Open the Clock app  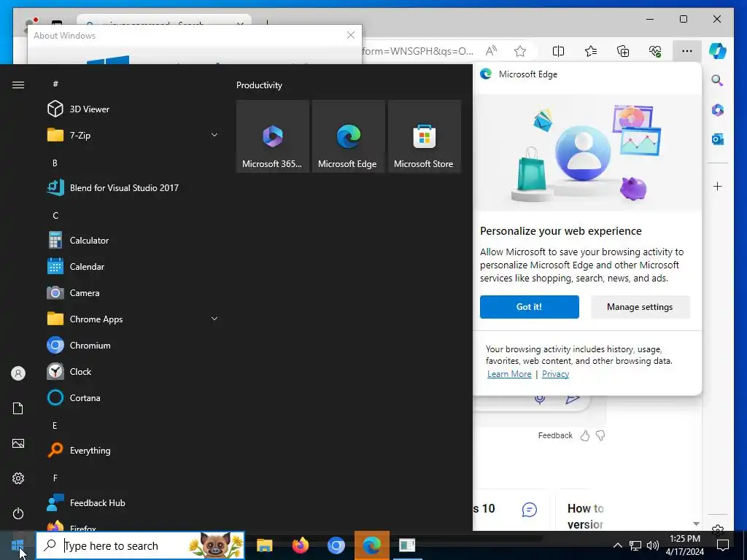pos(133,371)
